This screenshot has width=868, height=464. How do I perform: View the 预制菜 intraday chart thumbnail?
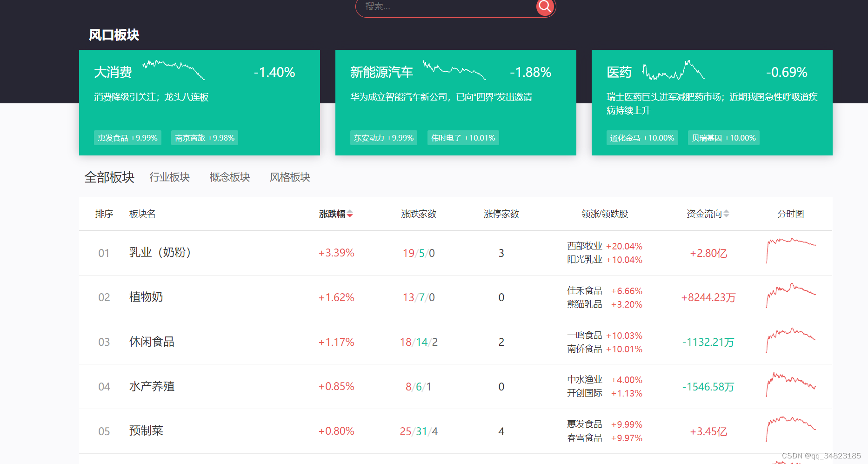pos(791,429)
